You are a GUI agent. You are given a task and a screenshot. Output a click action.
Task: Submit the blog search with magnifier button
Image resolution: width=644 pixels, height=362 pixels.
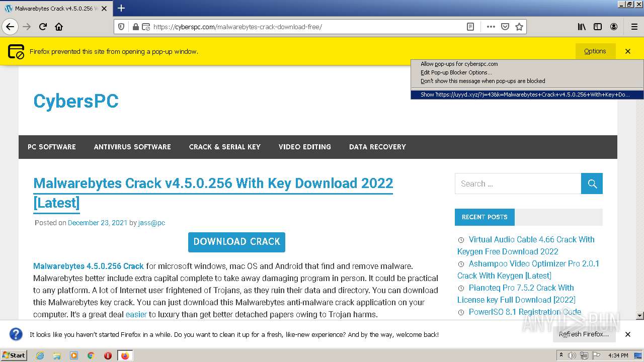pyautogui.click(x=592, y=184)
